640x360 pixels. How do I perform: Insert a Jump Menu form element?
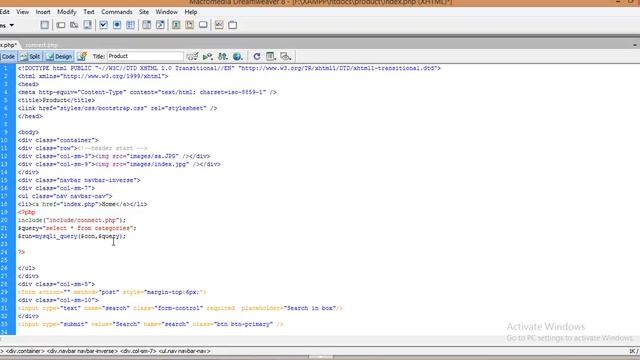160,25
